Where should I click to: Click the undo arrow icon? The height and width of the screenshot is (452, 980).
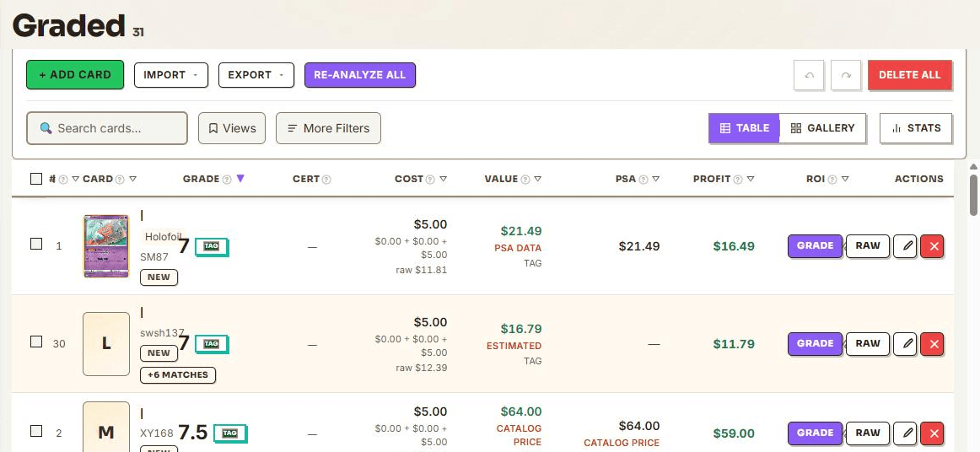(809, 75)
